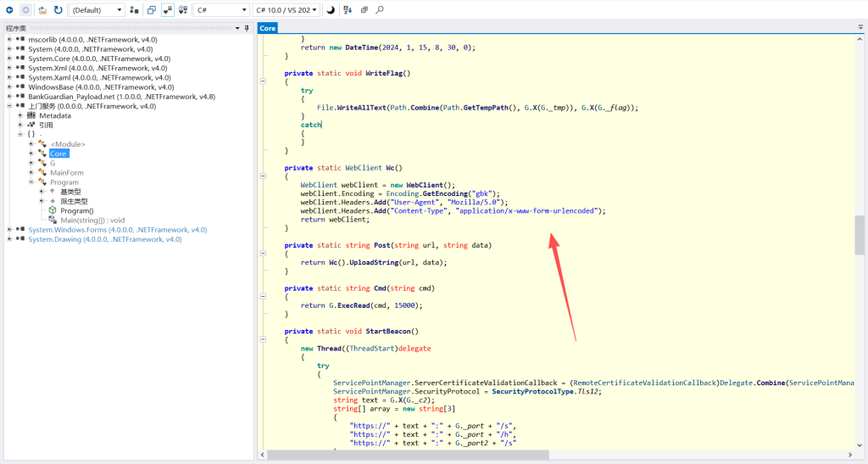Open the document tab list arrow

tap(861, 27)
